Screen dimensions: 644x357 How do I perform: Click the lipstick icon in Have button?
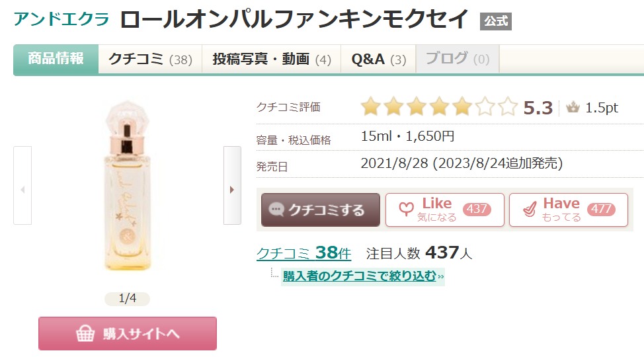[529, 210]
